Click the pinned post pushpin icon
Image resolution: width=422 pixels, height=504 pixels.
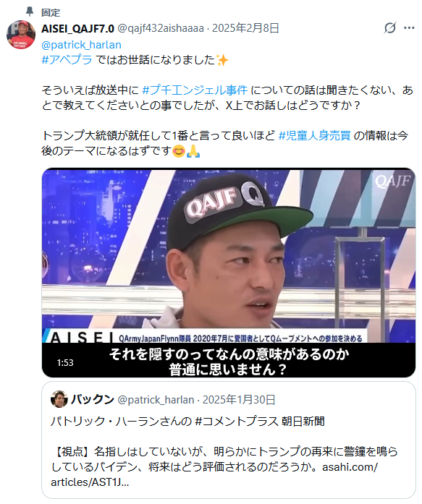30,12
